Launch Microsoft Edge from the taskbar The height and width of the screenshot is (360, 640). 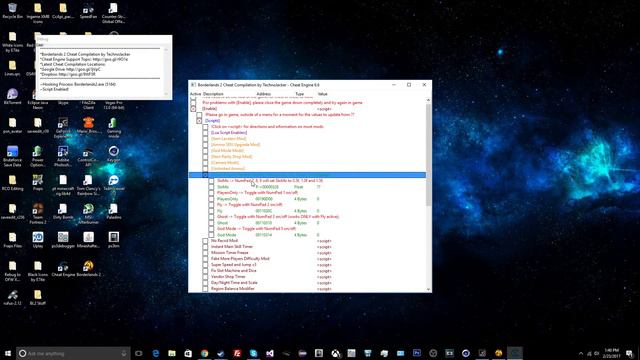(x=156, y=353)
